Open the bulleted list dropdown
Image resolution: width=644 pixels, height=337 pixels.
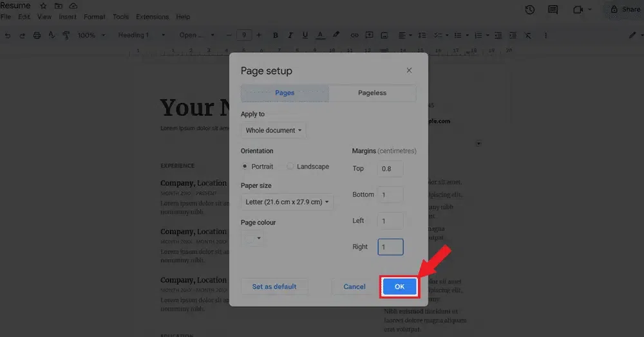[461, 35]
